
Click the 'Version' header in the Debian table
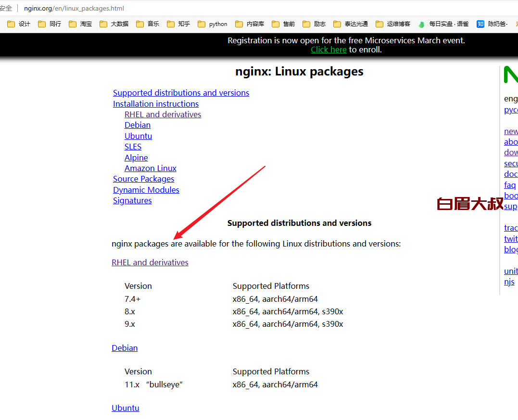(138, 371)
